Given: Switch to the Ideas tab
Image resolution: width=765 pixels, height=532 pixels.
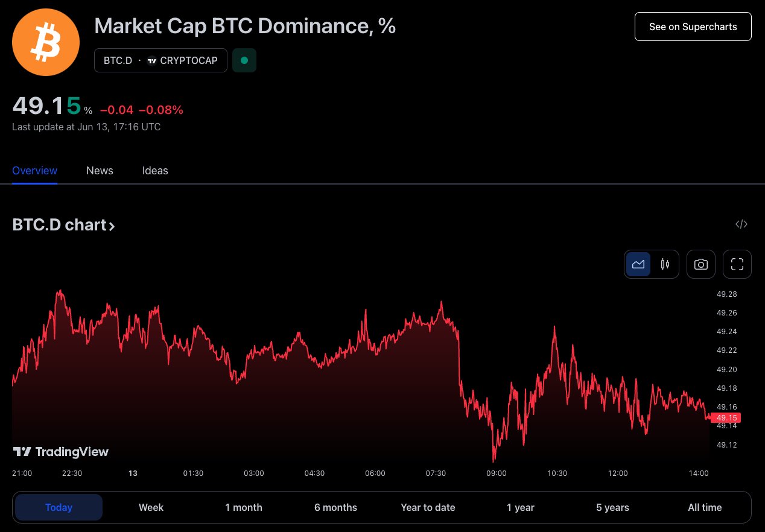Looking at the screenshot, I should pos(155,171).
